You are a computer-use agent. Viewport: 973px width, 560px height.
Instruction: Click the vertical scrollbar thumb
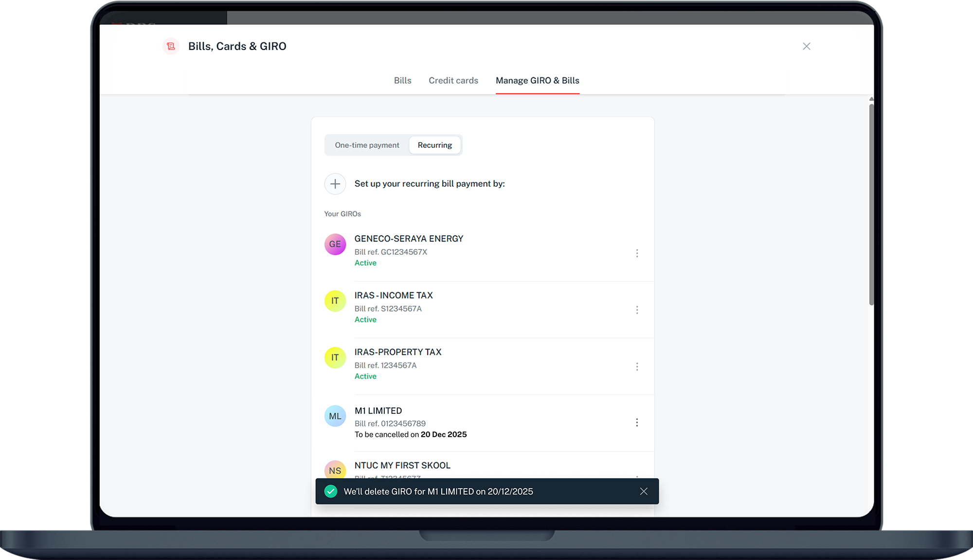871,204
